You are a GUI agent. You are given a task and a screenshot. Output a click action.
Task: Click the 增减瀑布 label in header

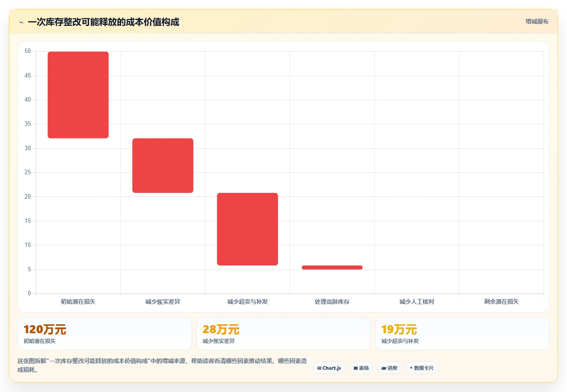click(537, 21)
